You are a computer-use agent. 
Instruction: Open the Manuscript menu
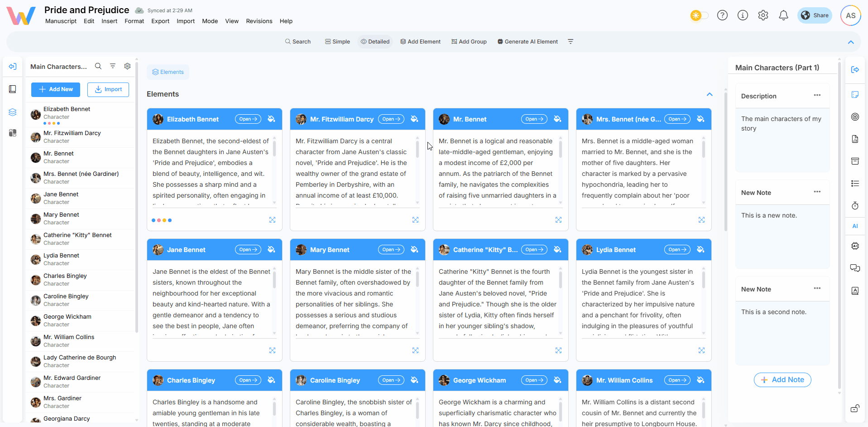[61, 21]
